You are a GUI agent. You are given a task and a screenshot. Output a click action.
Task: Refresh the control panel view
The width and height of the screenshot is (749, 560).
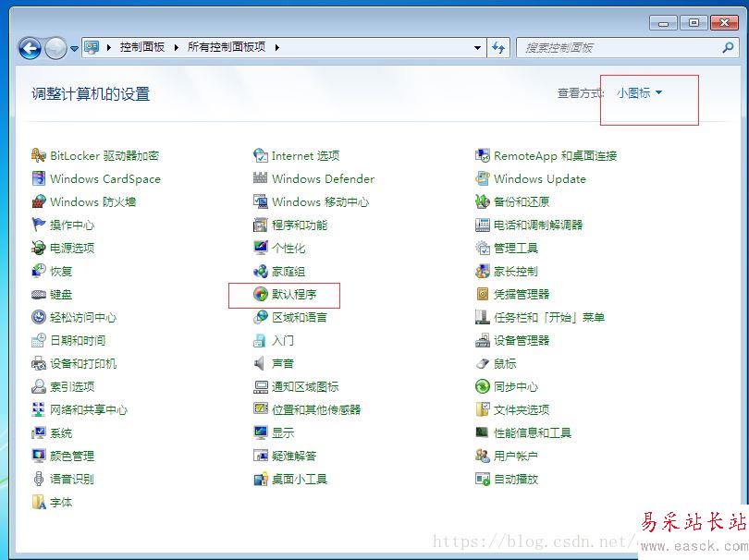(498, 48)
